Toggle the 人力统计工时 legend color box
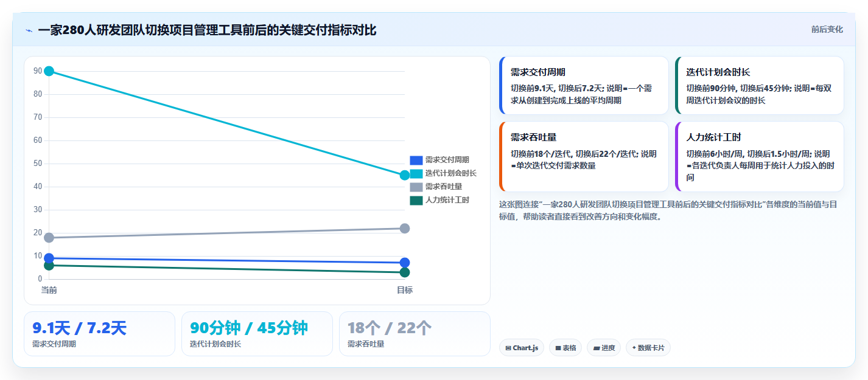 pyautogui.click(x=416, y=200)
